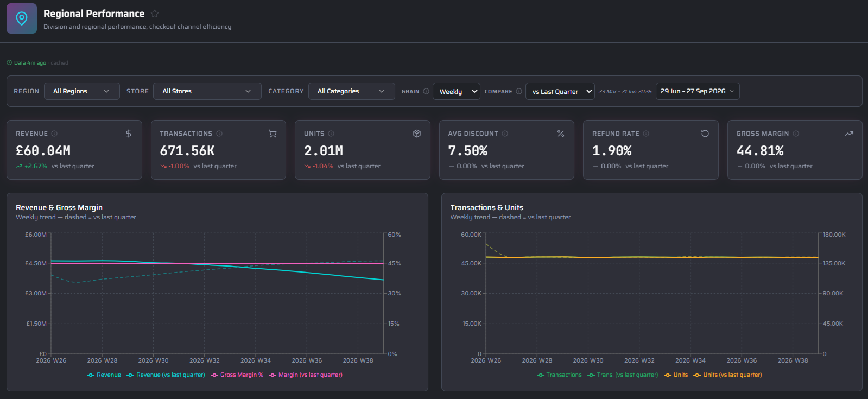Click the box icon on Units card
Image resolution: width=868 pixels, height=399 pixels.
417,134
